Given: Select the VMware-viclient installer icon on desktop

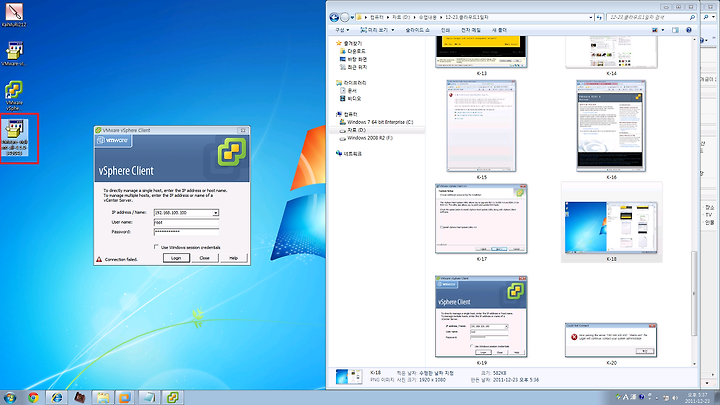Looking at the screenshot, I should click(15, 137).
